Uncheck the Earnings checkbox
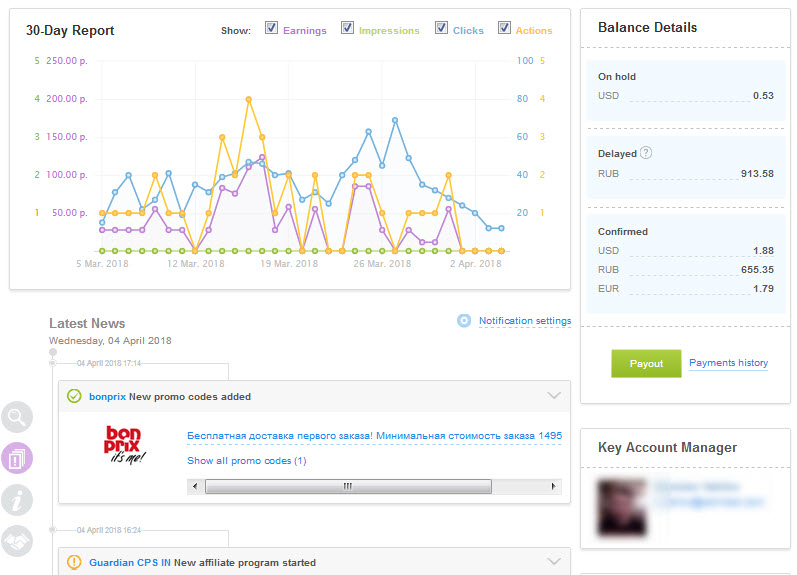 click(x=271, y=28)
